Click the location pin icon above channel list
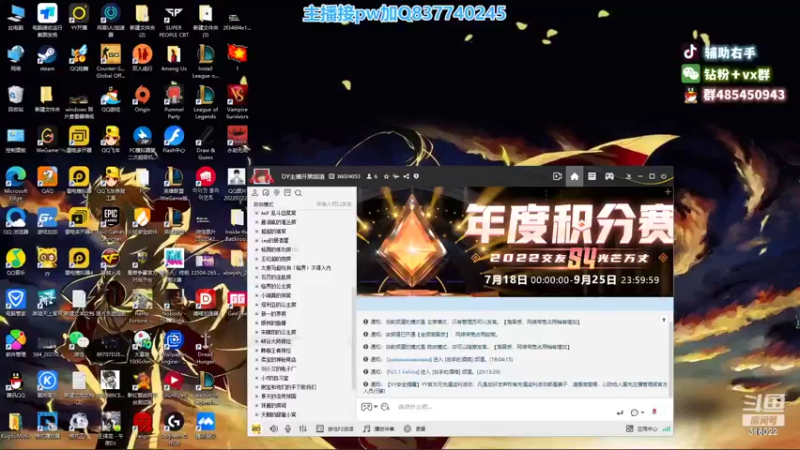The height and width of the screenshot is (450, 800). tap(277, 193)
